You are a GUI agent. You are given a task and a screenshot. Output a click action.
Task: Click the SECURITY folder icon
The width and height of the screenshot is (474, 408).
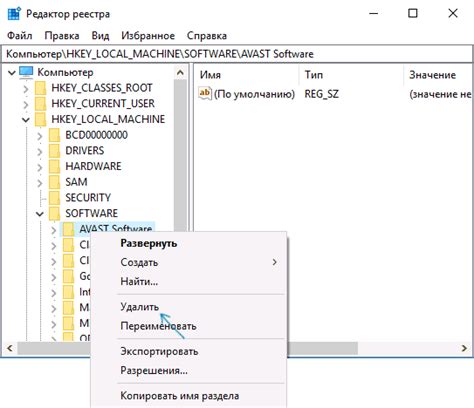(x=54, y=198)
